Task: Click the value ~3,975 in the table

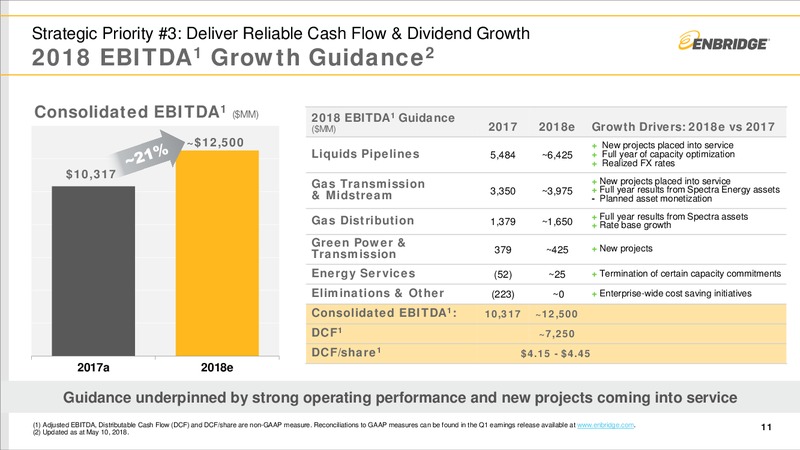Action: coord(557,191)
